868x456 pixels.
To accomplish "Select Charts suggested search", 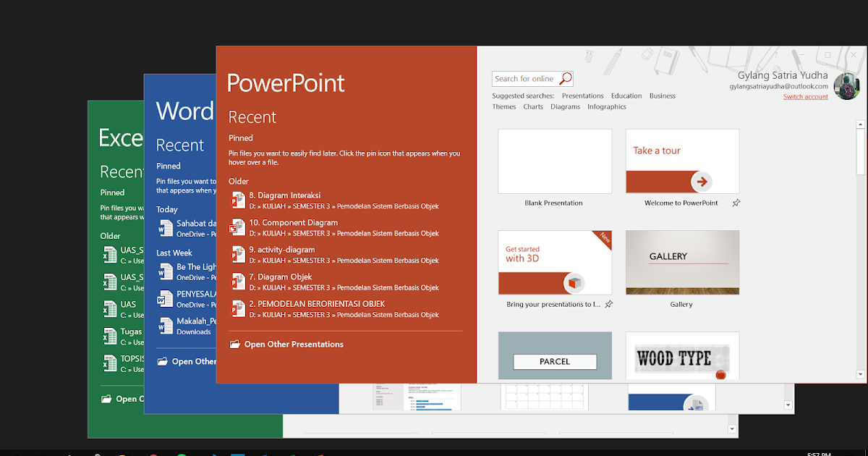I will [533, 106].
